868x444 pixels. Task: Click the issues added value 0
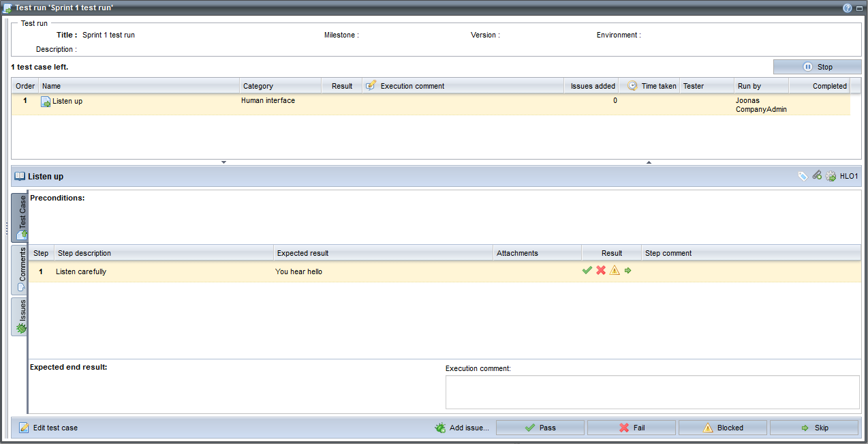pyautogui.click(x=615, y=100)
